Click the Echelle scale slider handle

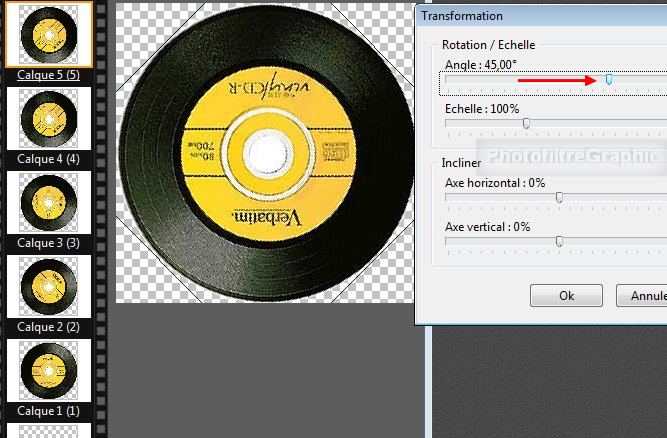click(526, 124)
